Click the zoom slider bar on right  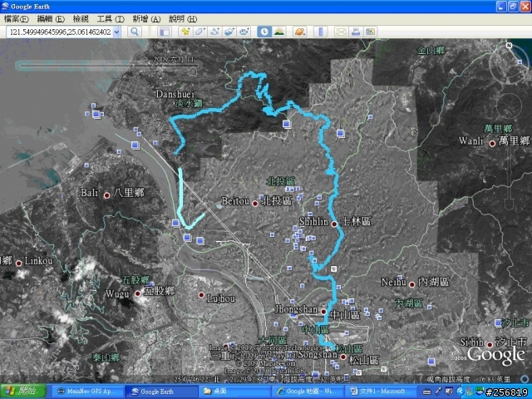[x=508, y=173]
